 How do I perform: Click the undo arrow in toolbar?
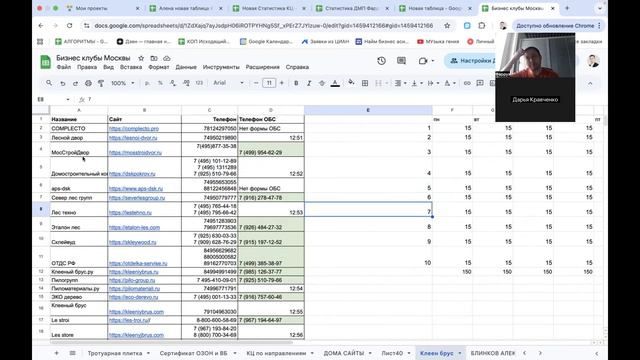tap(62, 83)
